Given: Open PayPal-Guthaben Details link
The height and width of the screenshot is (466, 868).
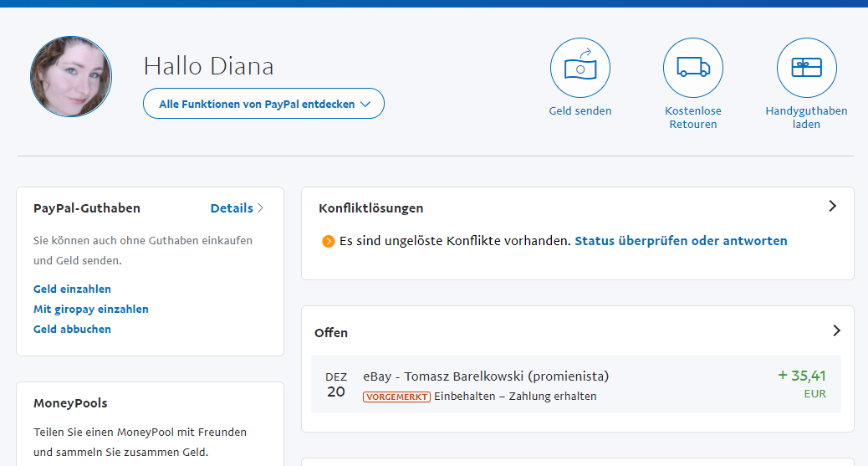Looking at the screenshot, I should pos(237,208).
